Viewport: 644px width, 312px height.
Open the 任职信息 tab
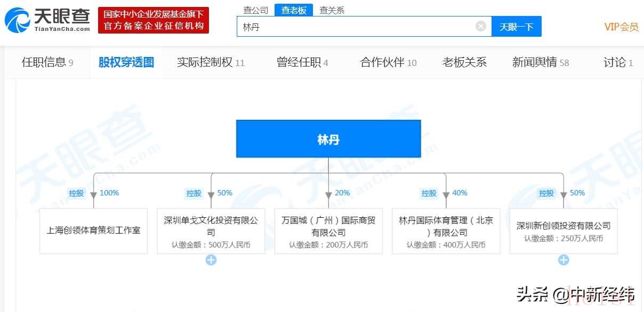pyautogui.click(x=47, y=62)
